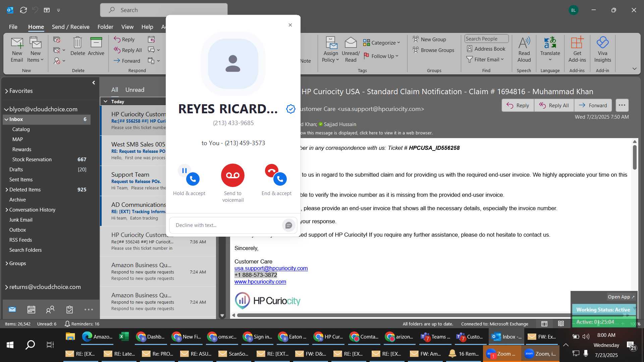Open the Help ribbon tab

147,27
